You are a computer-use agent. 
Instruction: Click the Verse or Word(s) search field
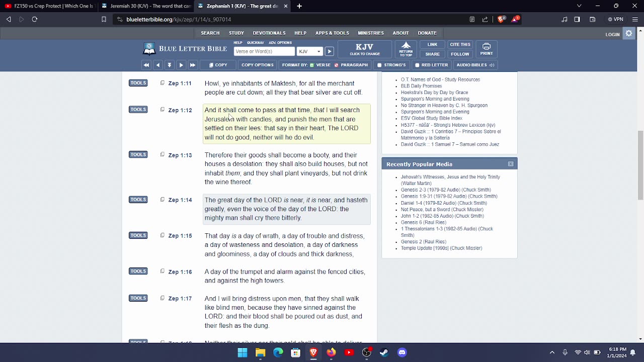(x=264, y=51)
